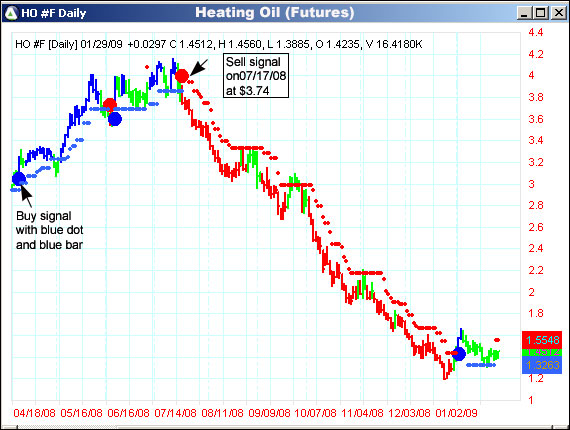Click the 4.2 price axis label
This screenshot has width=570, height=430.
coord(535,54)
